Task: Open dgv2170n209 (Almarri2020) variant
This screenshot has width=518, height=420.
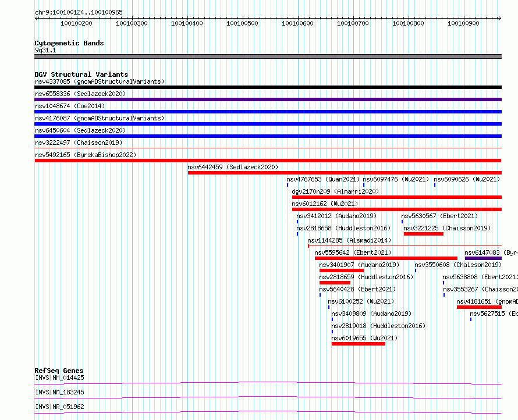Action: (x=335, y=191)
